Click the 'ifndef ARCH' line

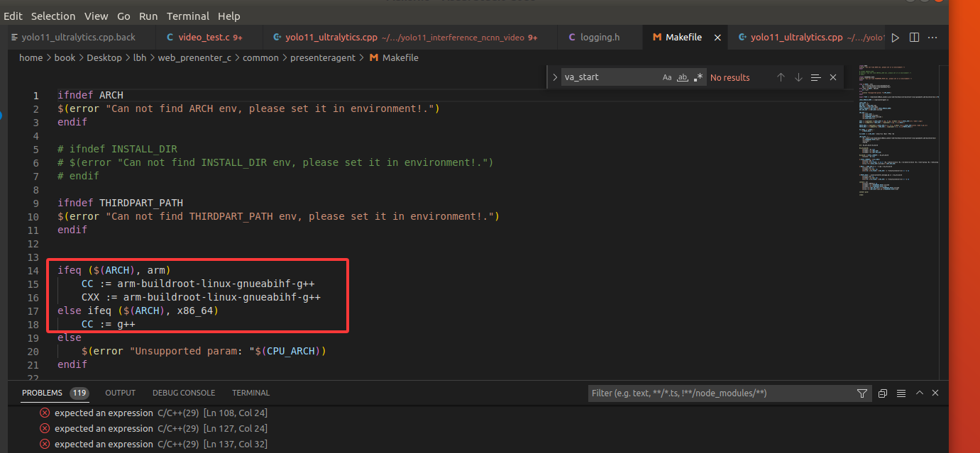coord(91,96)
